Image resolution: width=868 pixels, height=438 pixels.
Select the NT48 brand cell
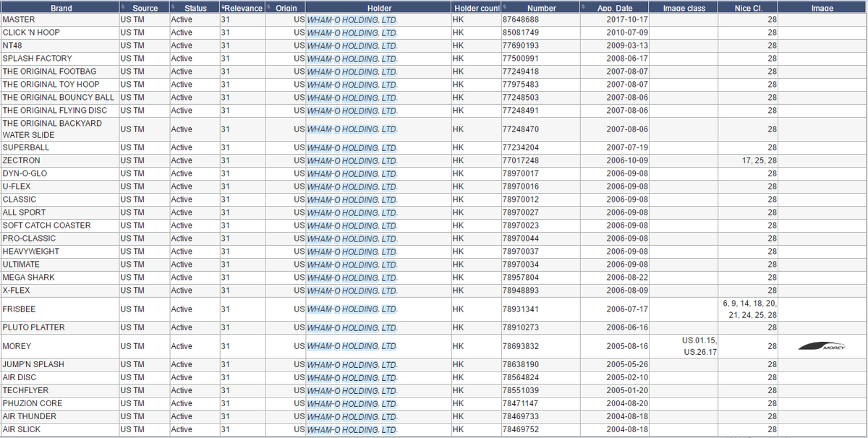click(x=60, y=46)
